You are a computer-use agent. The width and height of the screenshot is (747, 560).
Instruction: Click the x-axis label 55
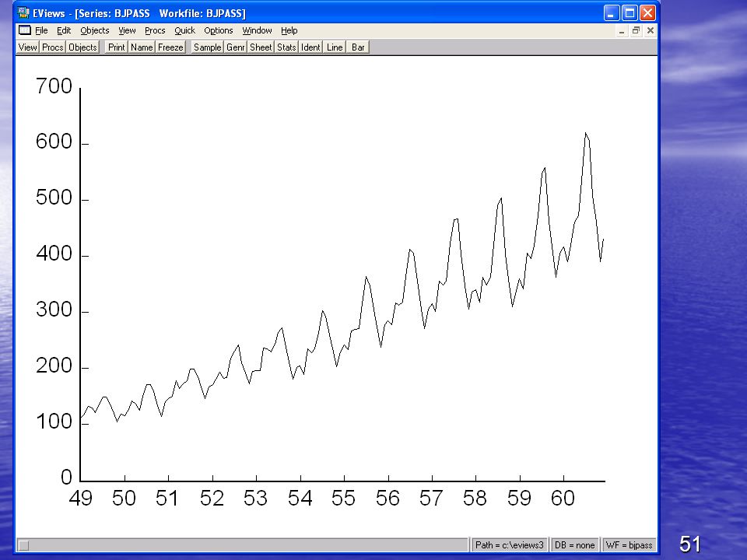(x=343, y=498)
